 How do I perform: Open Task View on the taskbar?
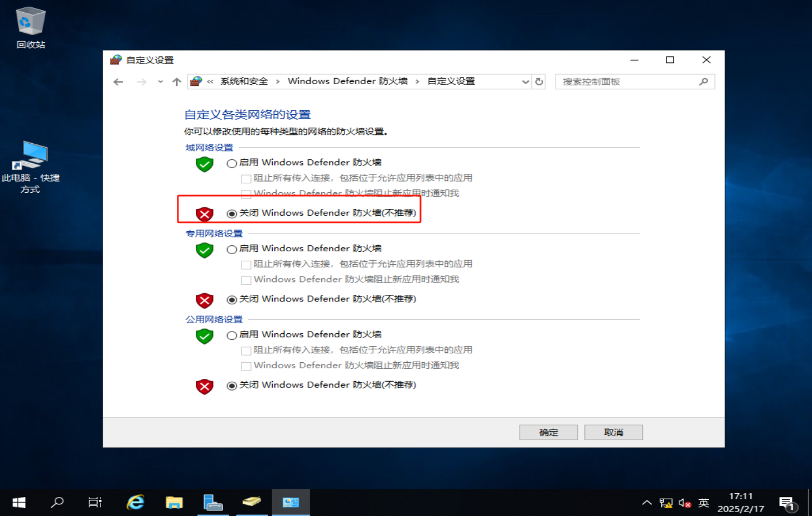point(95,503)
